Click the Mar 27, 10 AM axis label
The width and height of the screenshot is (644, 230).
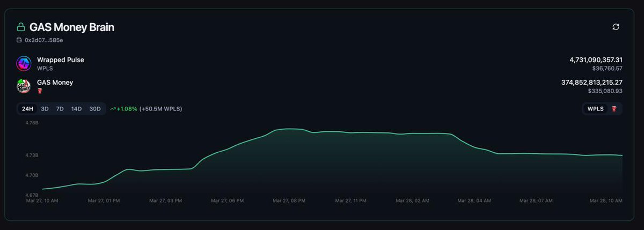coord(42,201)
